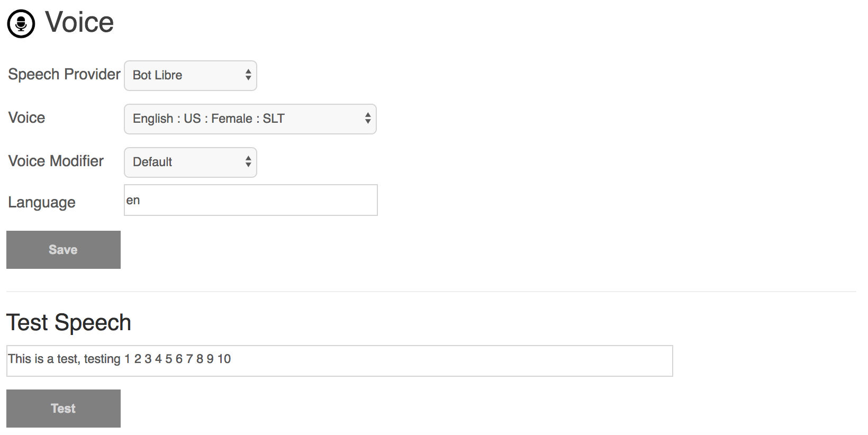This screenshot has height=435, width=868.
Task: Click the Language label
Action: (42, 203)
